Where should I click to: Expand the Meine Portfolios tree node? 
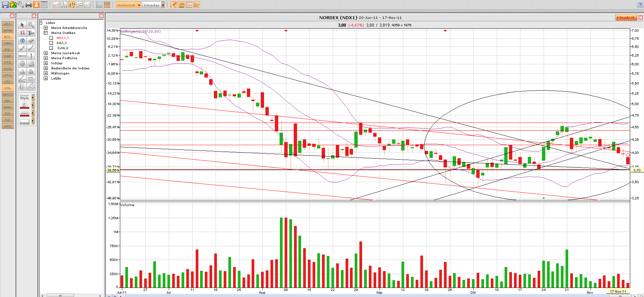coord(45,58)
